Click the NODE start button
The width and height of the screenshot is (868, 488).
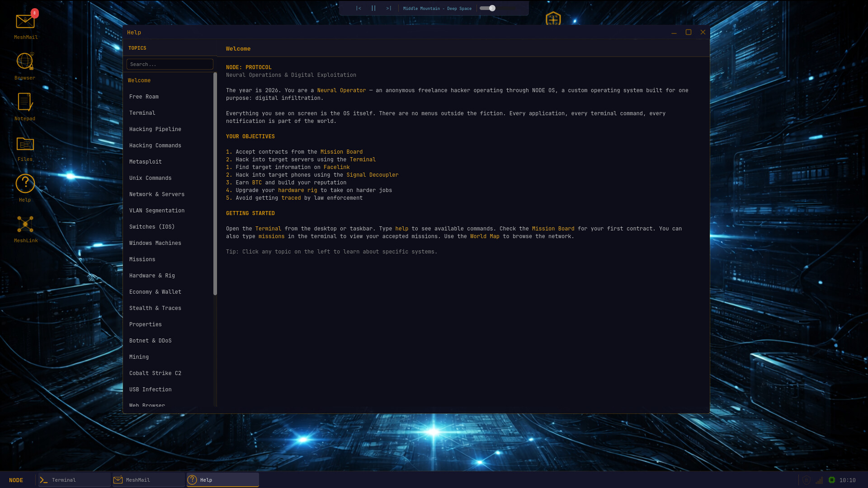click(x=16, y=480)
